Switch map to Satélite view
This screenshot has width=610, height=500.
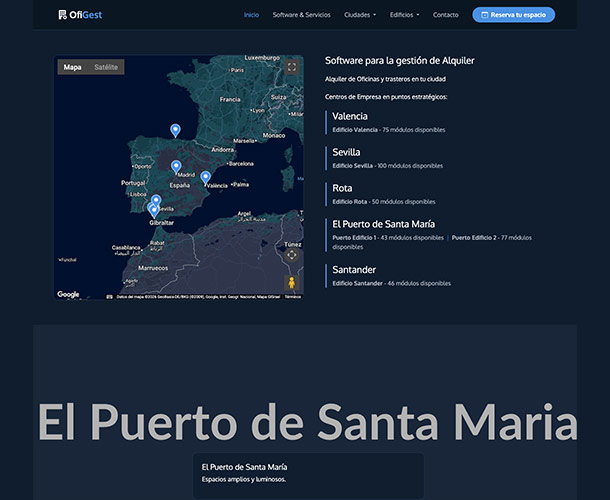pyautogui.click(x=106, y=67)
